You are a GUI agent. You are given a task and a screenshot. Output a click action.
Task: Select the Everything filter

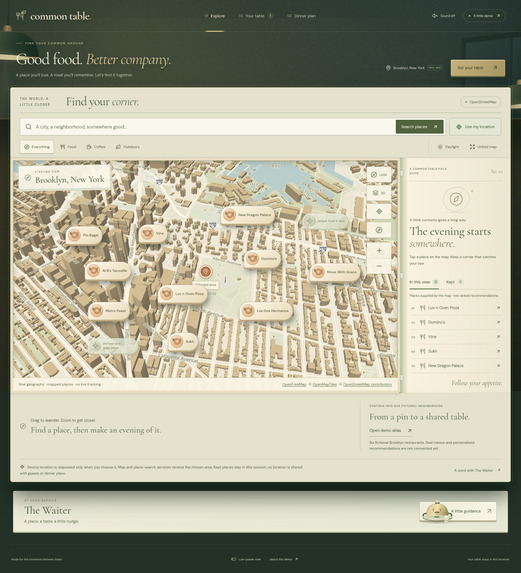(37, 147)
